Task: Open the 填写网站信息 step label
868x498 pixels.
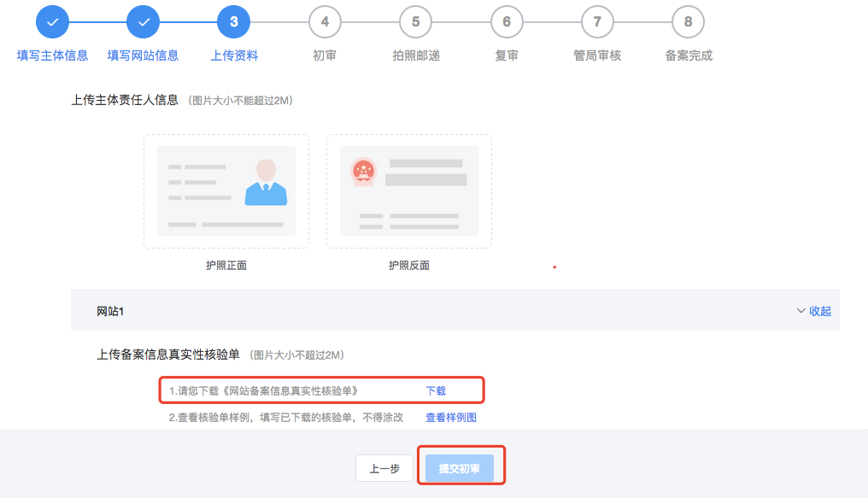Action: [x=143, y=56]
